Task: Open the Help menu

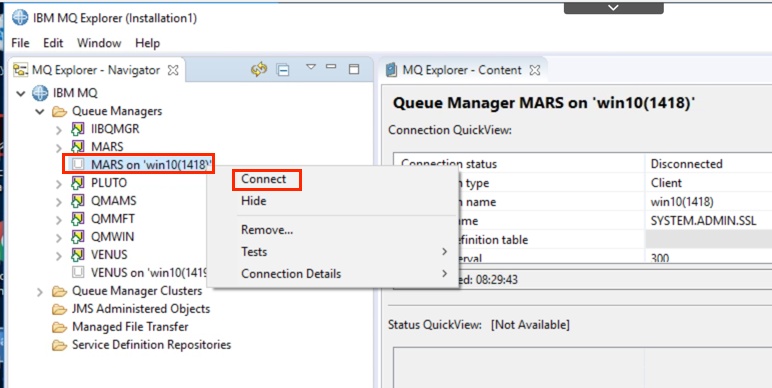Action: click(x=148, y=43)
